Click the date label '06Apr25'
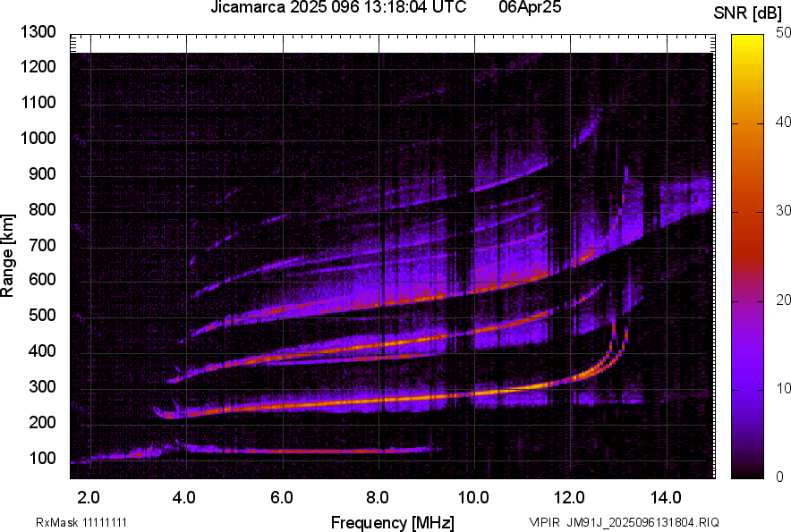Viewport: 791px width, 532px height. click(x=530, y=7)
